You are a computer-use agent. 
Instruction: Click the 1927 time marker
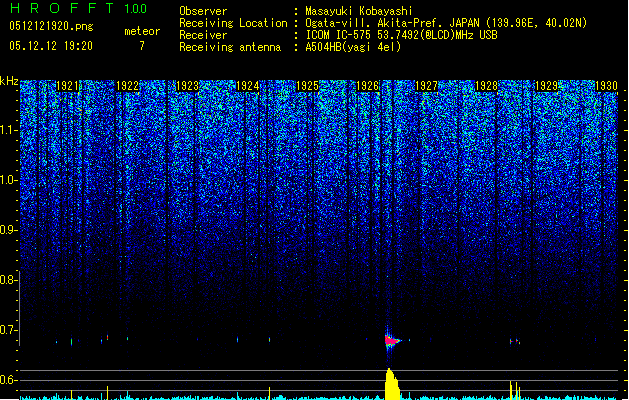[x=427, y=86]
